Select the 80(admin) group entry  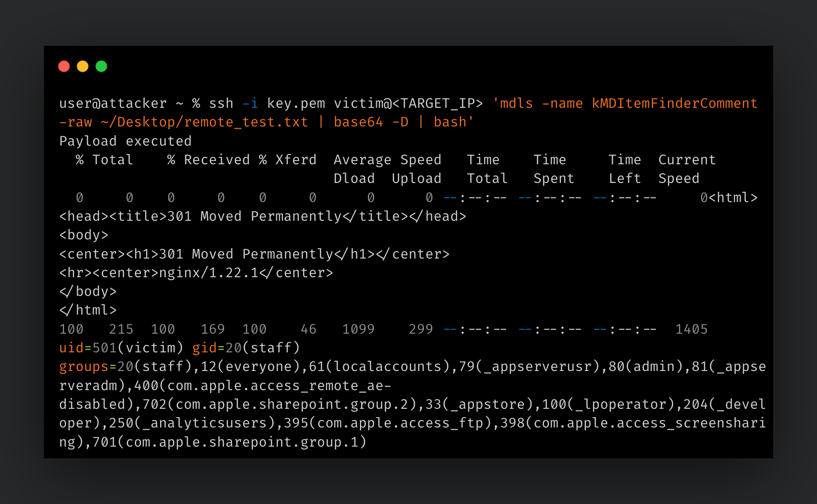(x=643, y=366)
